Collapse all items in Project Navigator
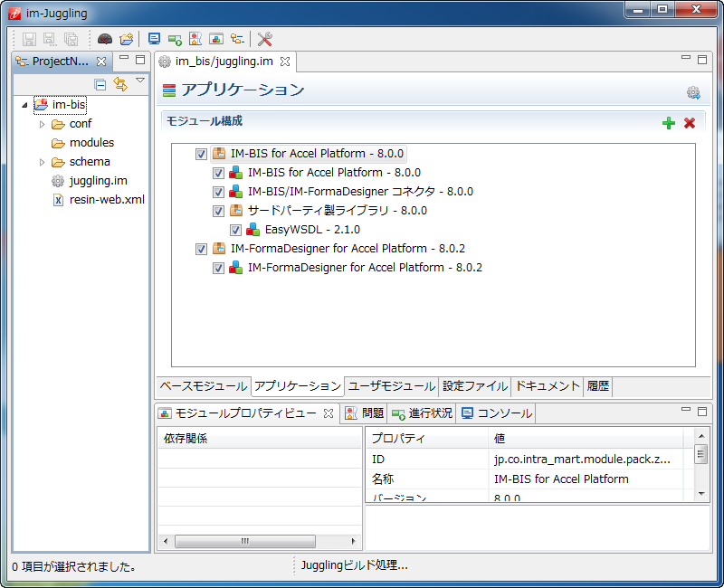The height and width of the screenshot is (588, 724). point(100,84)
